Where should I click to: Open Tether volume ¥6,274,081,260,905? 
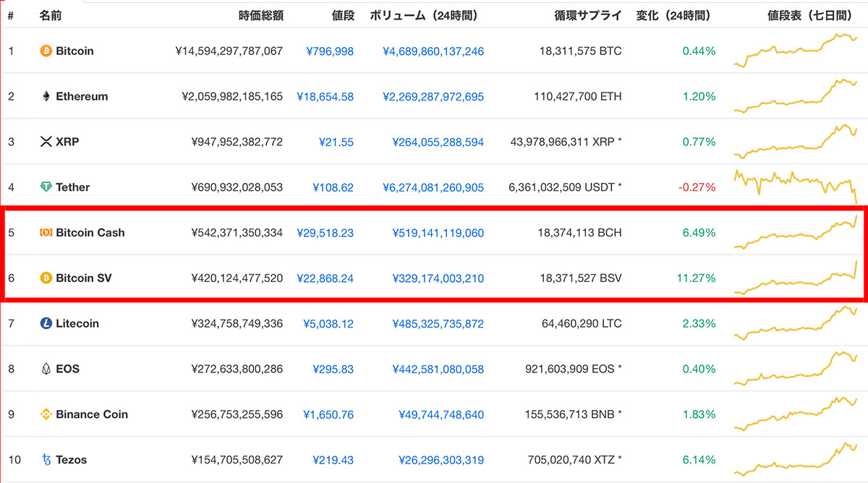pyautogui.click(x=433, y=187)
